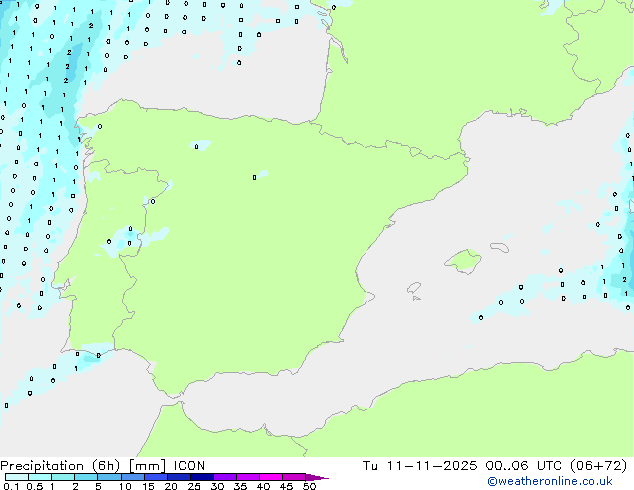Select the 10–15 mm blue legend swatch
634x490 pixels.
click(x=132, y=477)
